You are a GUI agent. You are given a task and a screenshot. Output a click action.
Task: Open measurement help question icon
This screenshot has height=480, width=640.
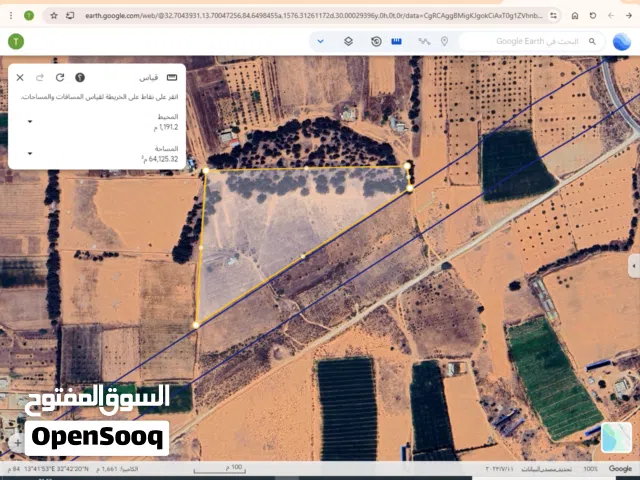[80, 77]
